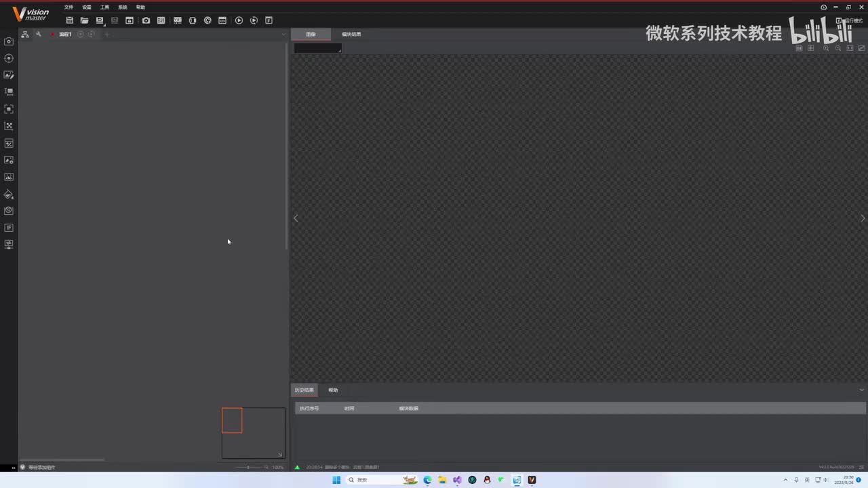Click the flow structure tree icon
This screenshot has height=488, width=868.
25,34
